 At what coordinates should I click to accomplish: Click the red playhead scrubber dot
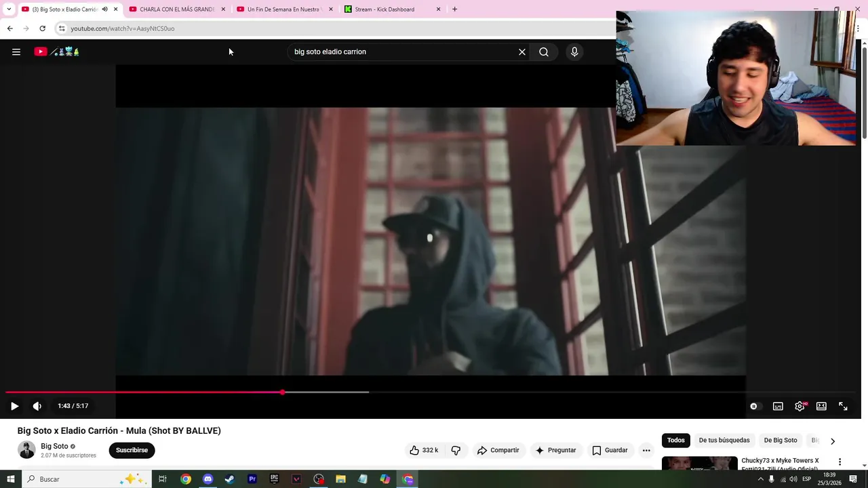pos(282,392)
